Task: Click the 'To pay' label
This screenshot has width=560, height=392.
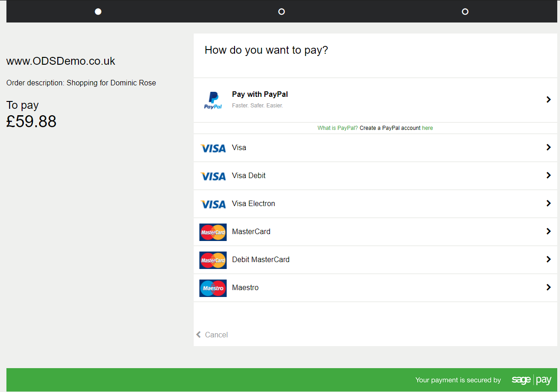Action: pos(22,105)
